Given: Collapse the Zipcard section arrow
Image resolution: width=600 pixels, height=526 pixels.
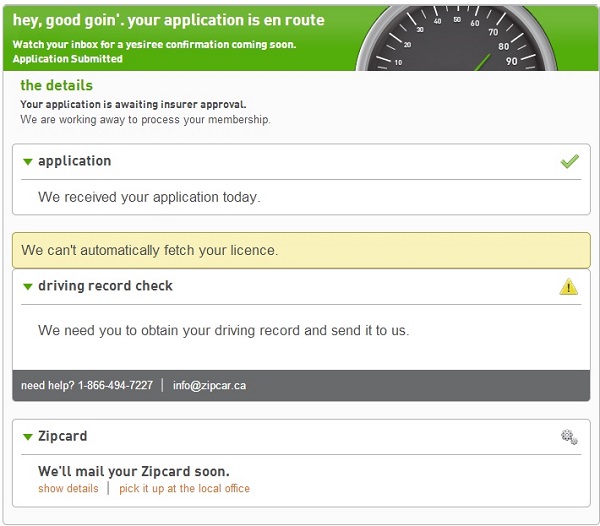Looking at the screenshot, I should 28,437.
